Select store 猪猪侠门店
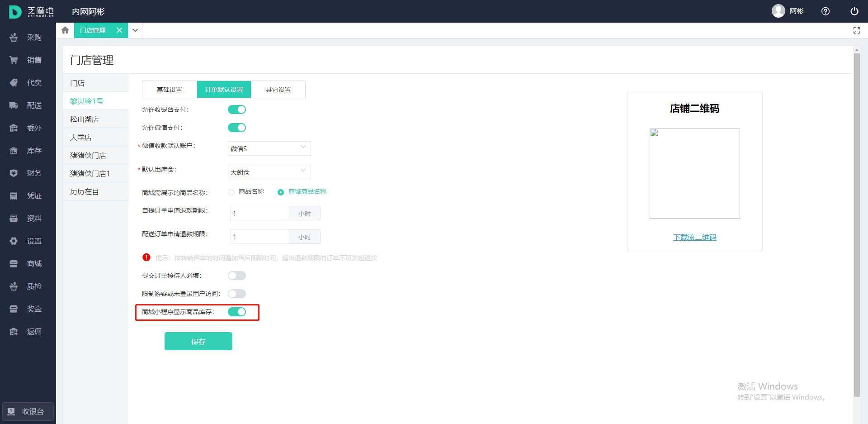 click(x=96, y=155)
